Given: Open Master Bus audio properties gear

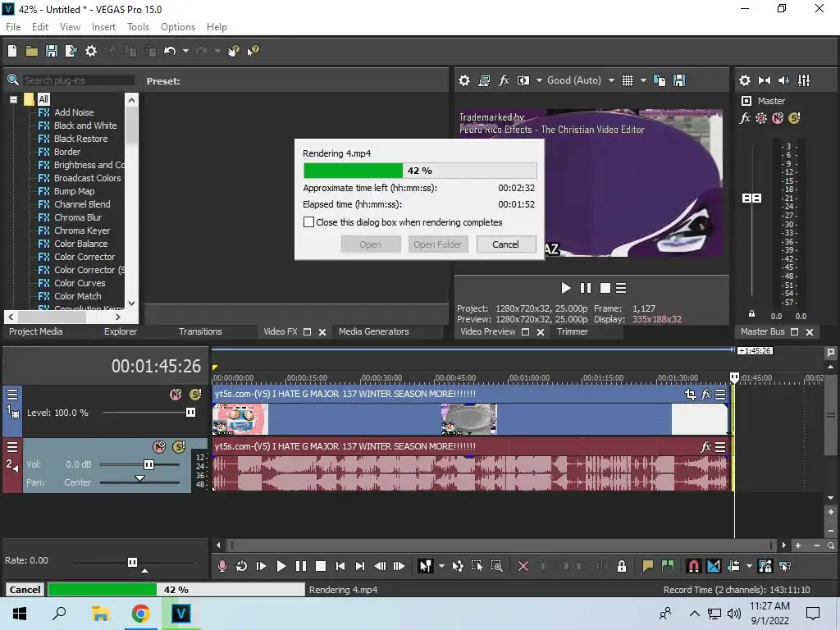Looking at the screenshot, I should [x=745, y=80].
